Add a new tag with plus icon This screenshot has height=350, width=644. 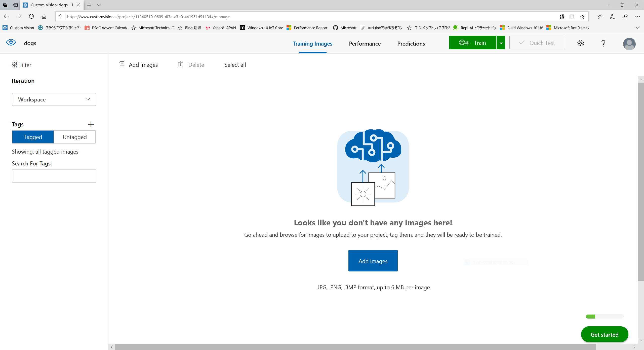[x=91, y=124]
